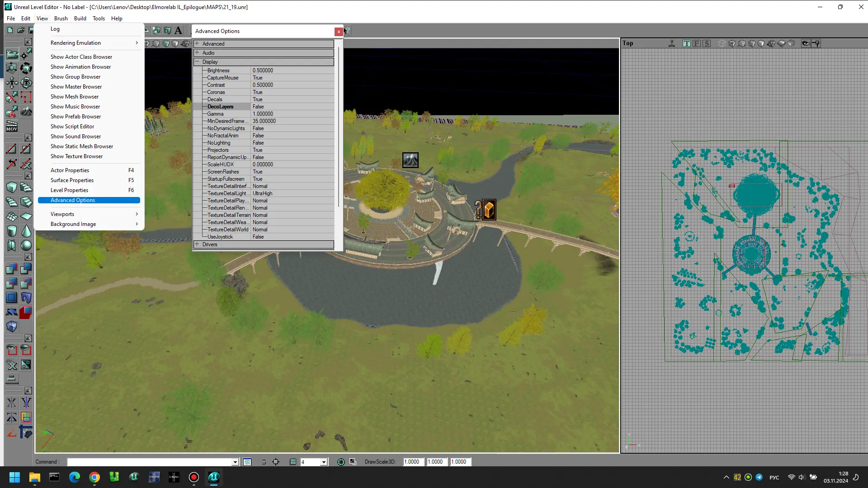Expand the Advanced category
868x488 pixels.
pyautogui.click(x=197, y=44)
